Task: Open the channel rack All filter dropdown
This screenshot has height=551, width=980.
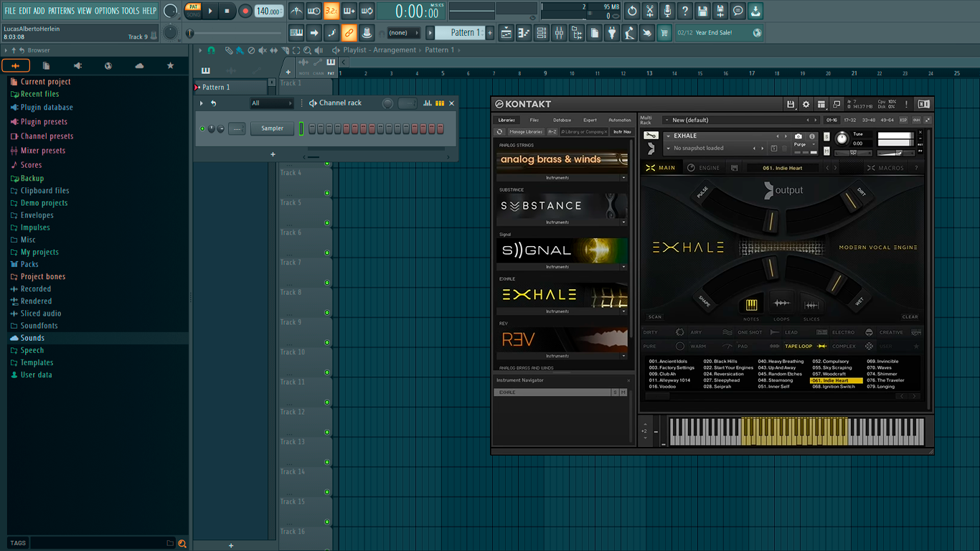Action: (x=271, y=103)
